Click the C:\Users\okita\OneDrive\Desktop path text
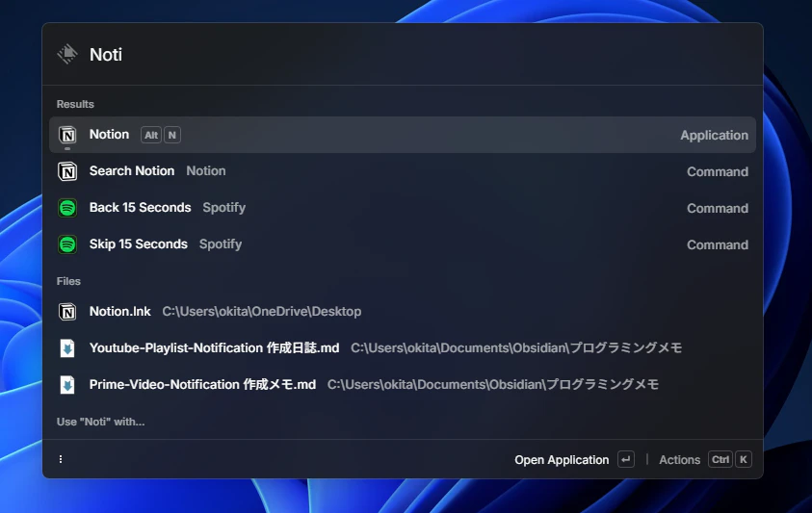 262,312
